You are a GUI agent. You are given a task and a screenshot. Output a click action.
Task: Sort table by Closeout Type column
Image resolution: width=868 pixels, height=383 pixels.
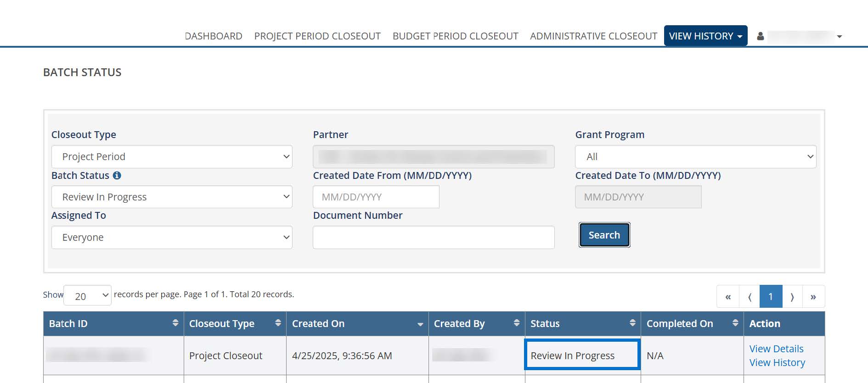(278, 323)
